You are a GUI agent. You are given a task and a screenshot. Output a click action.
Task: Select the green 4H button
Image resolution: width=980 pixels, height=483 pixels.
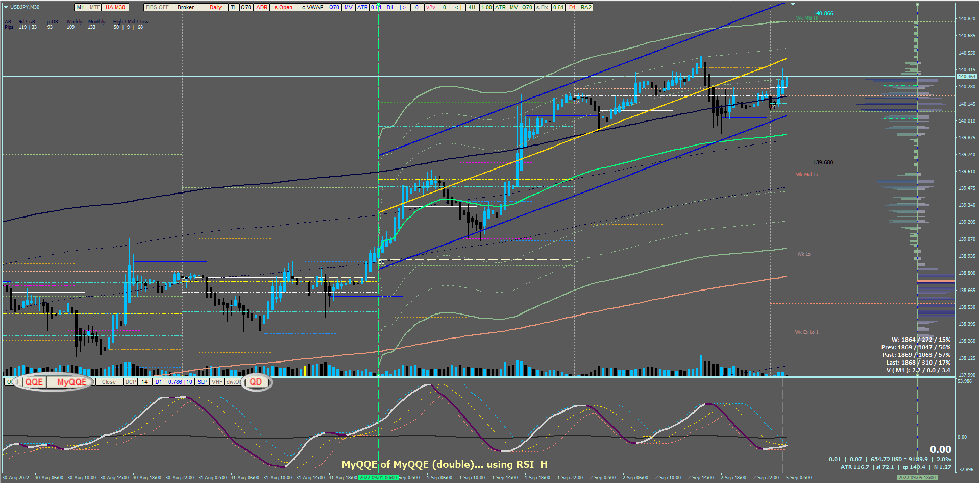point(472,7)
